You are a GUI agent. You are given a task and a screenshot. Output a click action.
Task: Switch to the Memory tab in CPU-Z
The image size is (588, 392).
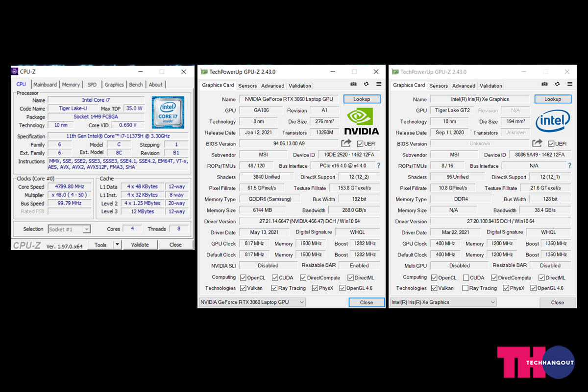pyautogui.click(x=71, y=85)
